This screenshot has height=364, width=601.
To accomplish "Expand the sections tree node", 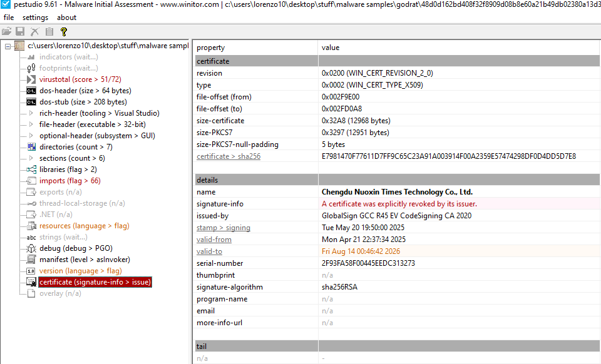I will 31,158.
